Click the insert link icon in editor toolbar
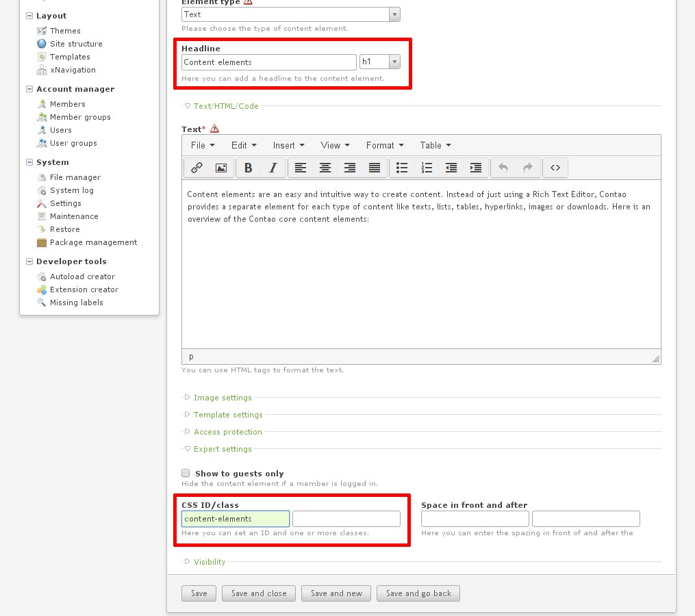 click(x=197, y=168)
